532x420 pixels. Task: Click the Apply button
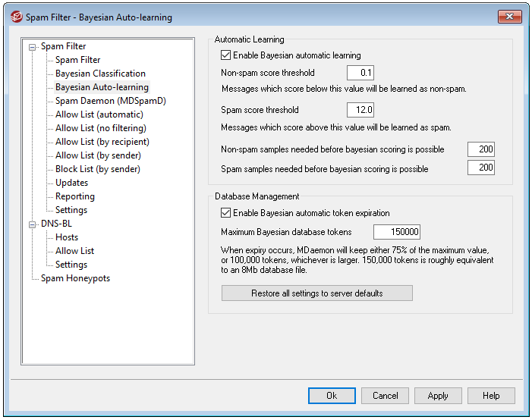click(438, 396)
